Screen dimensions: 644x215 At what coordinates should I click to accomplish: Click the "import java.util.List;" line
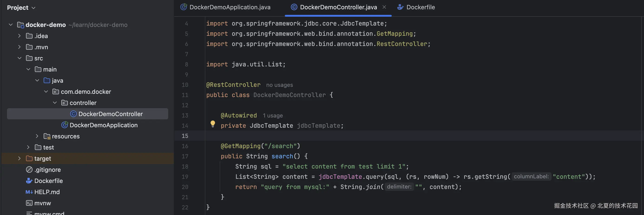click(246, 64)
